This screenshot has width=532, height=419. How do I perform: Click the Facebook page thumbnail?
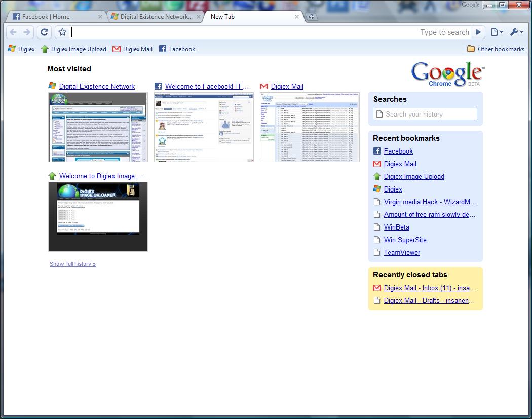tap(204, 127)
